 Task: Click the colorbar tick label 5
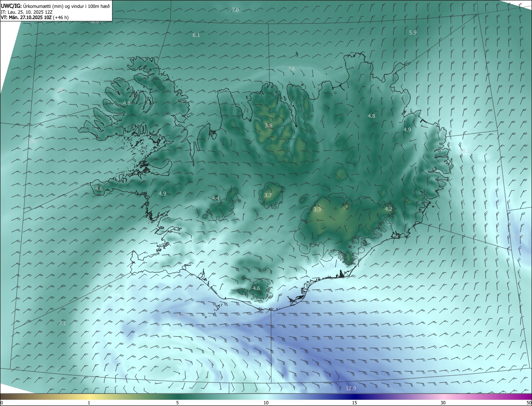[x=177, y=403]
